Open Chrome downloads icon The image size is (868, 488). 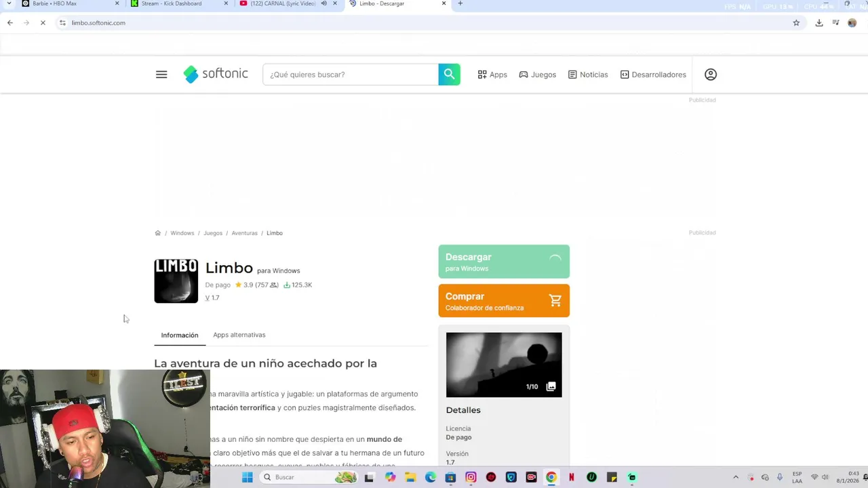click(819, 23)
